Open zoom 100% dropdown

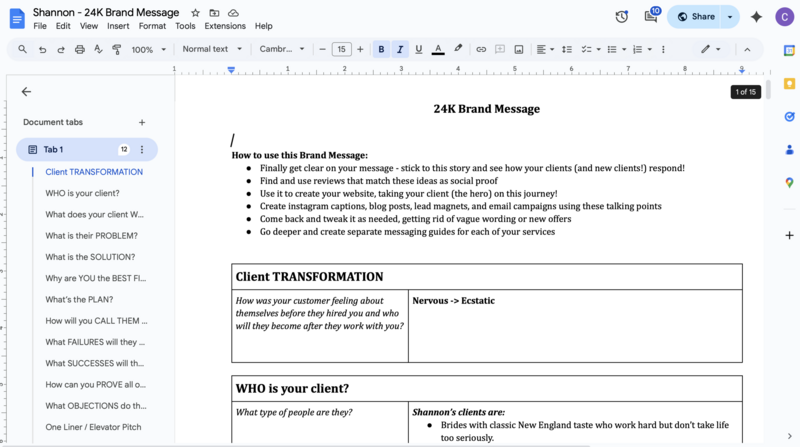pyautogui.click(x=149, y=49)
